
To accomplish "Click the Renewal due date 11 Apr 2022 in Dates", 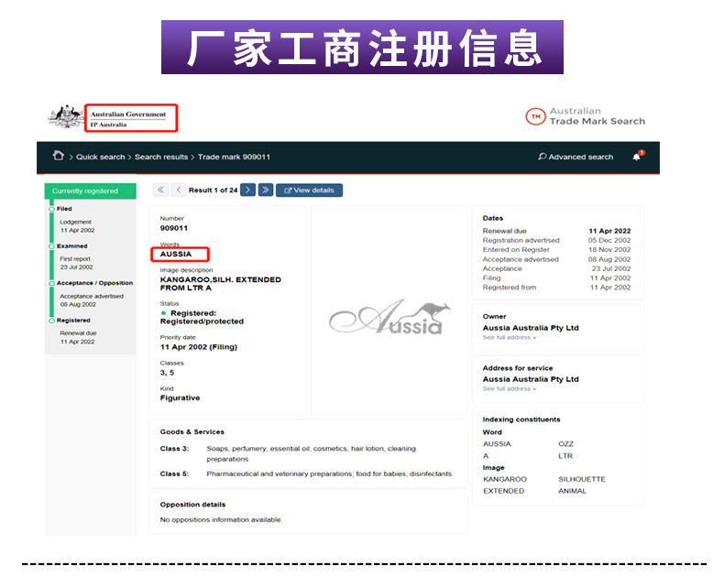I will point(609,231).
